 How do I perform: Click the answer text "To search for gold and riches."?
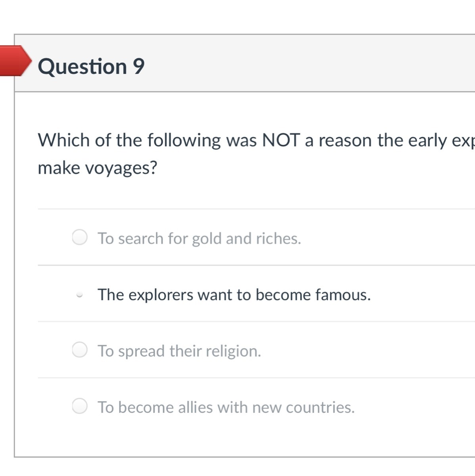coord(199,238)
